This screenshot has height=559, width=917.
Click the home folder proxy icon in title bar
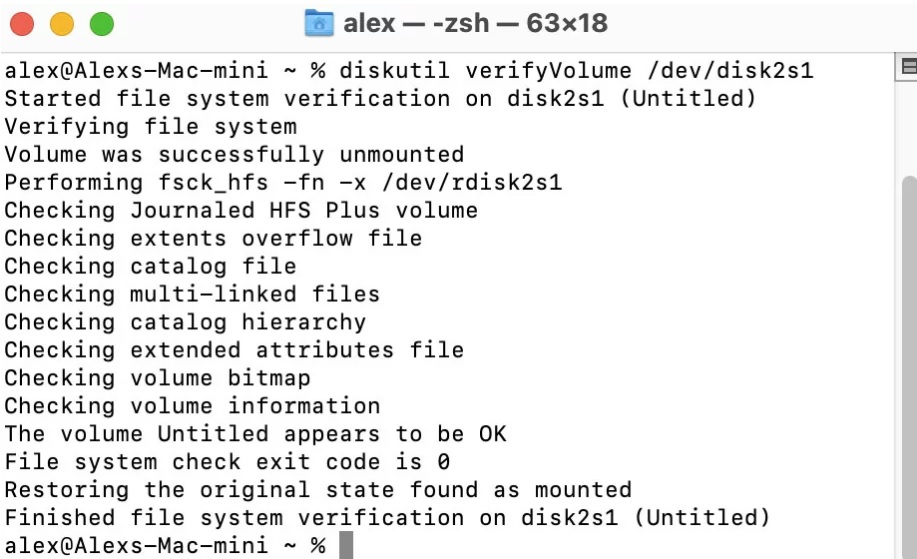[318, 24]
